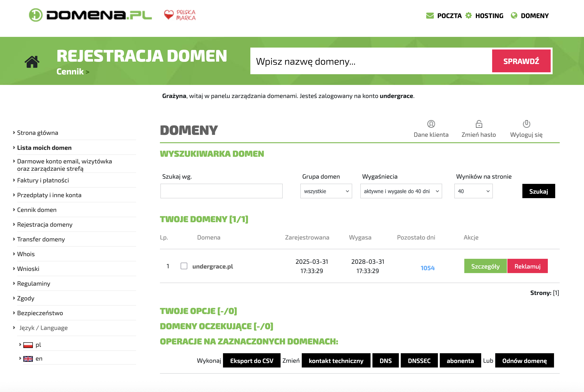Click the Domeny globe icon

pyautogui.click(x=514, y=15)
